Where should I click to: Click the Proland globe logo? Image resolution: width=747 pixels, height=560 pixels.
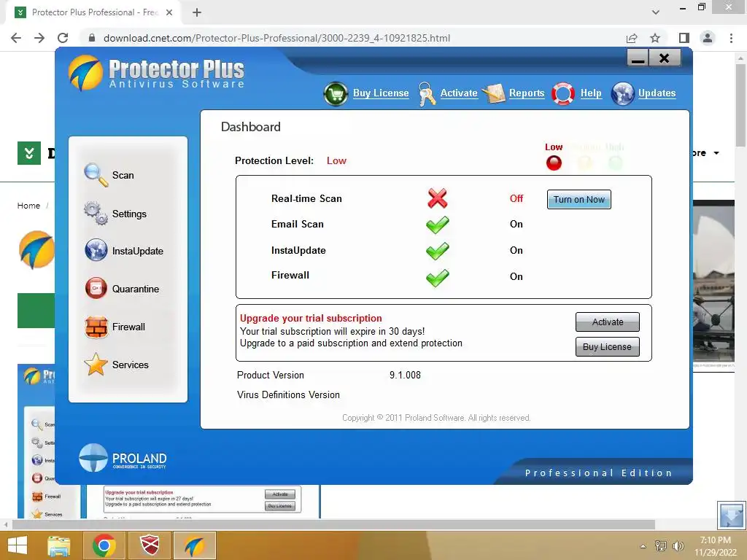[93, 458]
